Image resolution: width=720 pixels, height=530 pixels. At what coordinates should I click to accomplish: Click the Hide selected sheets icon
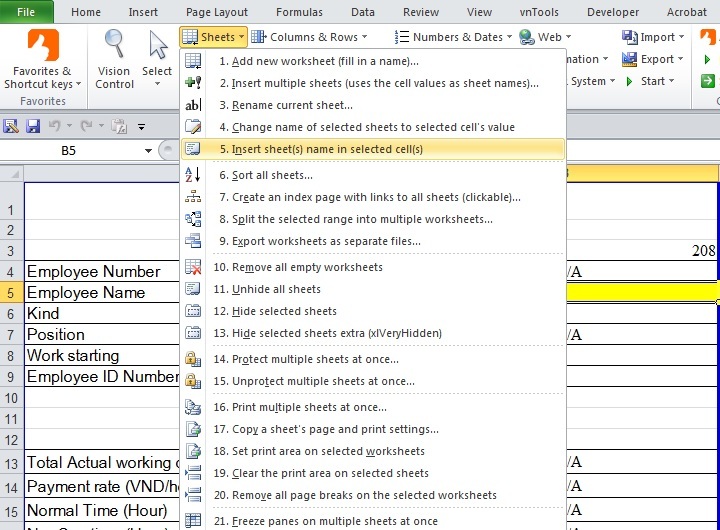click(193, 311)
